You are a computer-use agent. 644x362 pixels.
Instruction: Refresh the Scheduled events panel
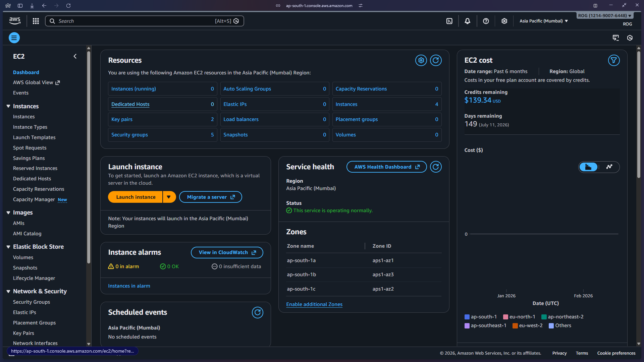tap(258, 312)
